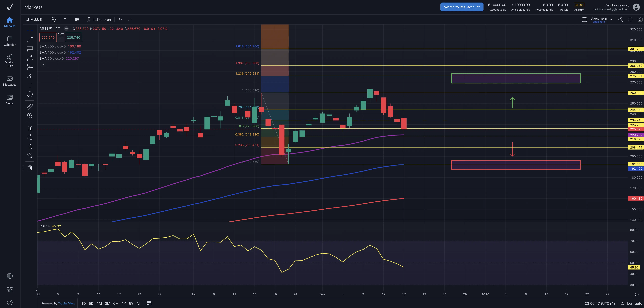644x308 pixels.
Task: Select the trend line drawing tool
Action: point(30,40)
